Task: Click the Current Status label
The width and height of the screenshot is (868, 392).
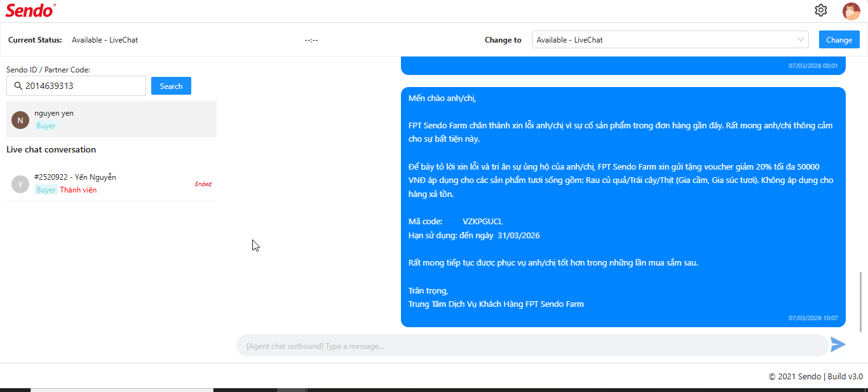Action: pyautogui.click(x=35, y=39)
